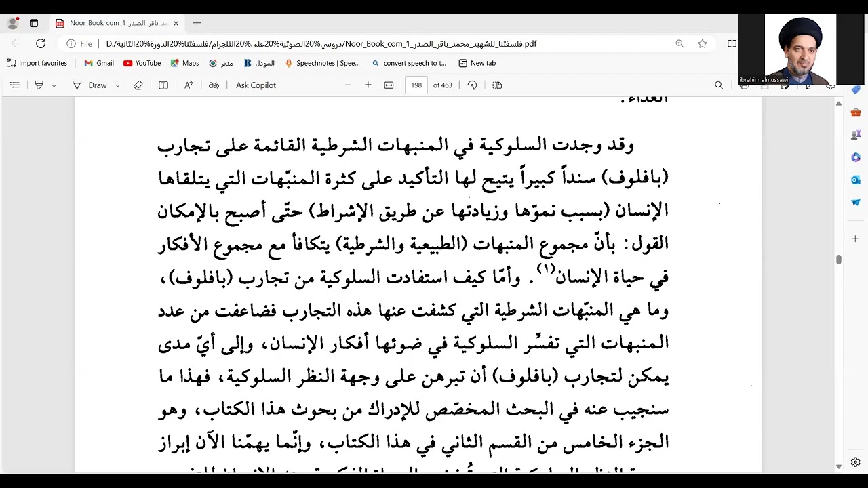Activate the Draw tool
The width and height of the screenshot is (868, 488).
[x=91, y=85]
